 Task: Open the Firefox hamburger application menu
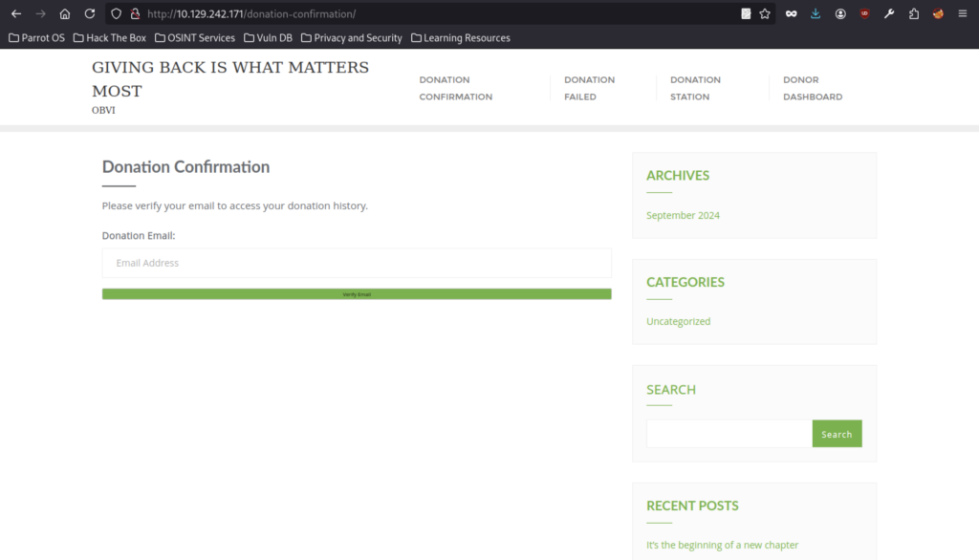[963, 14]
